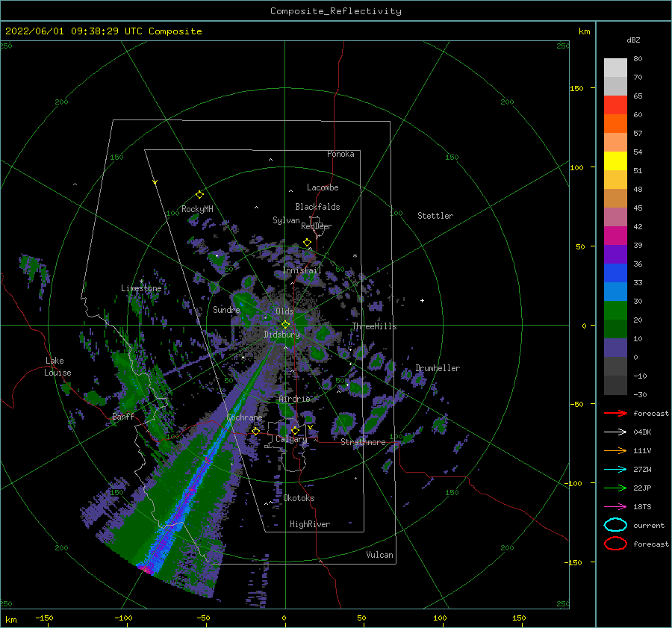Click the green 22JP arrow icon

(x=615, y=488)
